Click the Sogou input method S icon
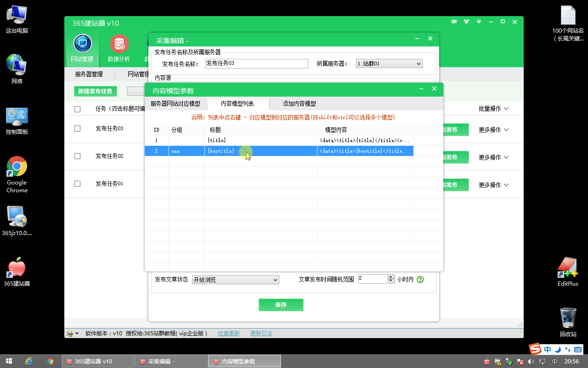 coord(535,349)
